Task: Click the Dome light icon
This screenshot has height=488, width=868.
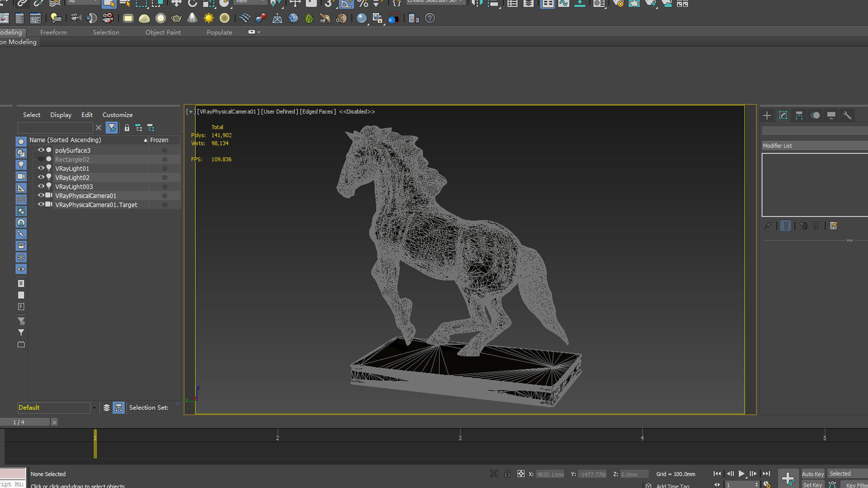Action: pyautogui.click(x=144, y=19)
